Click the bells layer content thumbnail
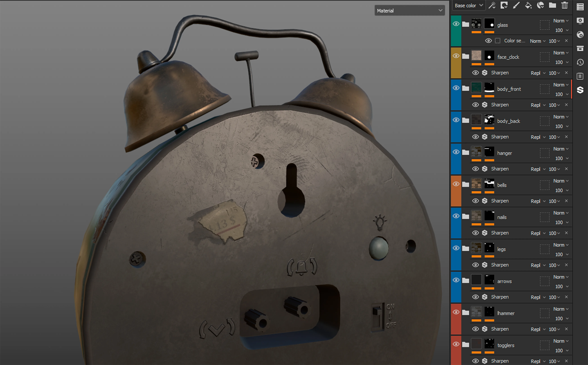Viewport: 588px width, 365px height. pyautogui.click(x=476, y=184)
